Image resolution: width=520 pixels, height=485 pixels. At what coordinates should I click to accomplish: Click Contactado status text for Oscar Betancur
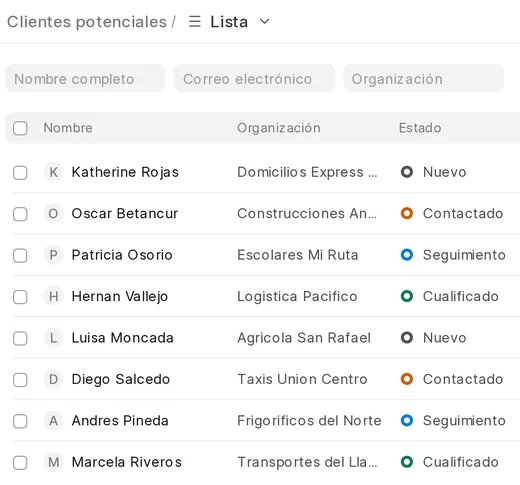point(463,214)
